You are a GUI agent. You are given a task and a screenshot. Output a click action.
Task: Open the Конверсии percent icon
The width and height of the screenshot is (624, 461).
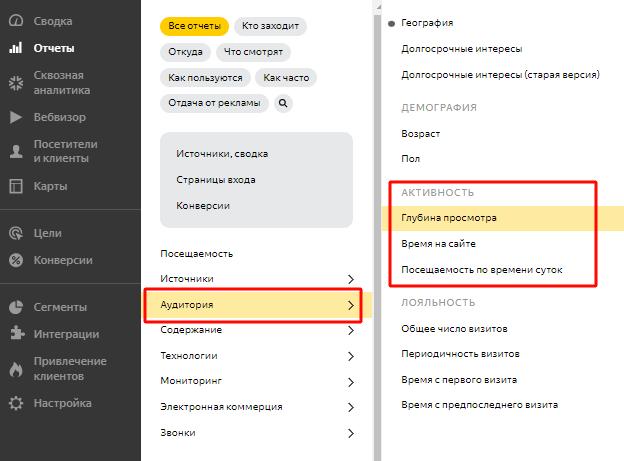pyautogui.click(x=15, y=260)
